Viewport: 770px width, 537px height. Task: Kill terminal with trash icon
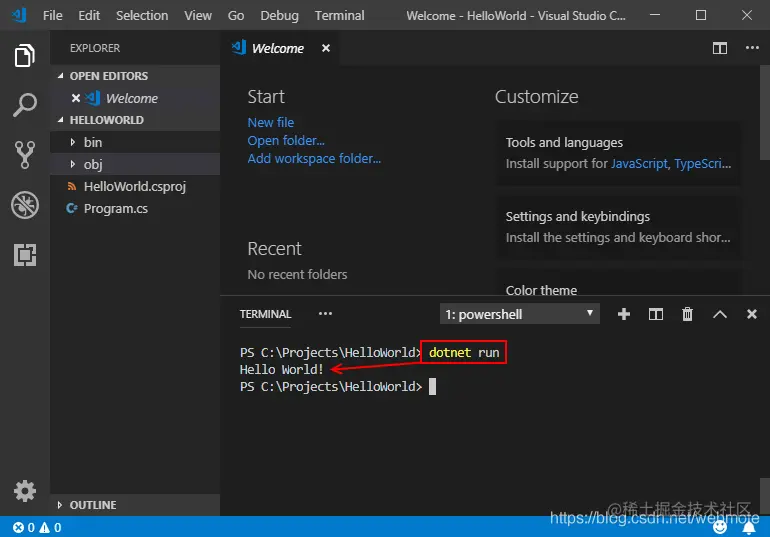pos(688,314)
